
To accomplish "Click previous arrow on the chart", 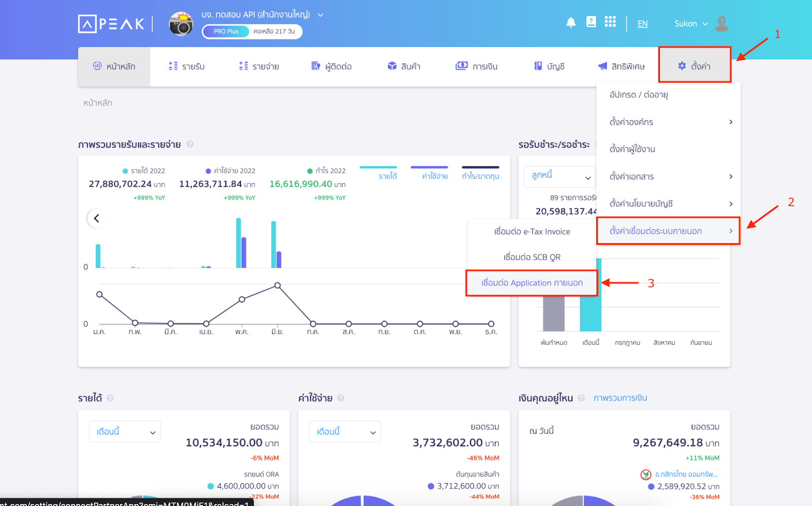I will coord(96,219).
